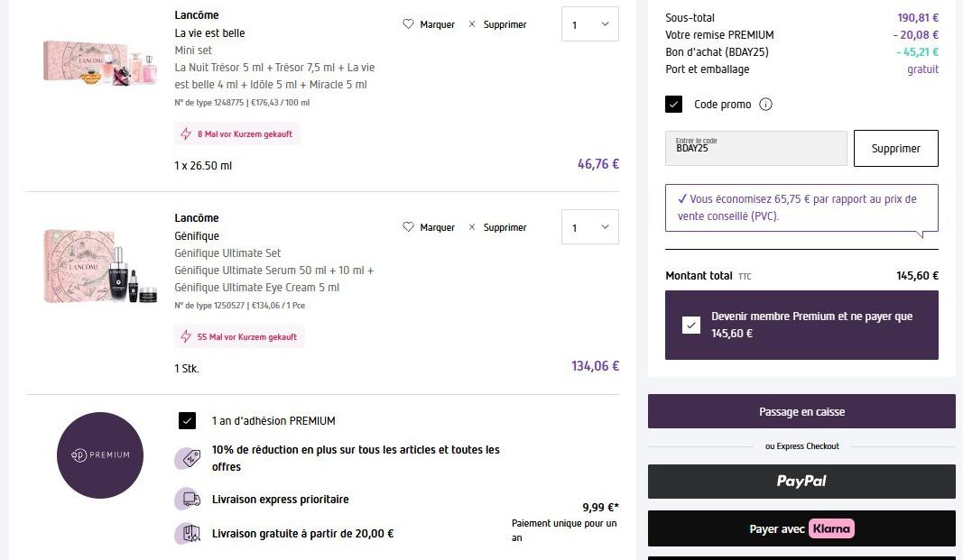Click the X remove icon for Génifique set

[472, 227]
